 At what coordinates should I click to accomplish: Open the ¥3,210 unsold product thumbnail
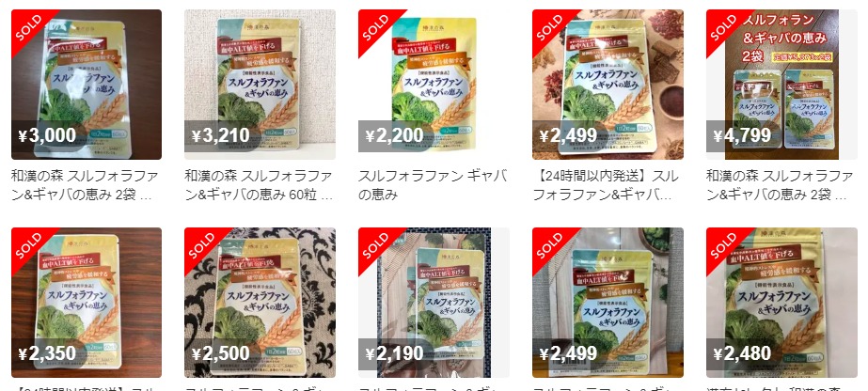(x=260, y=85)
